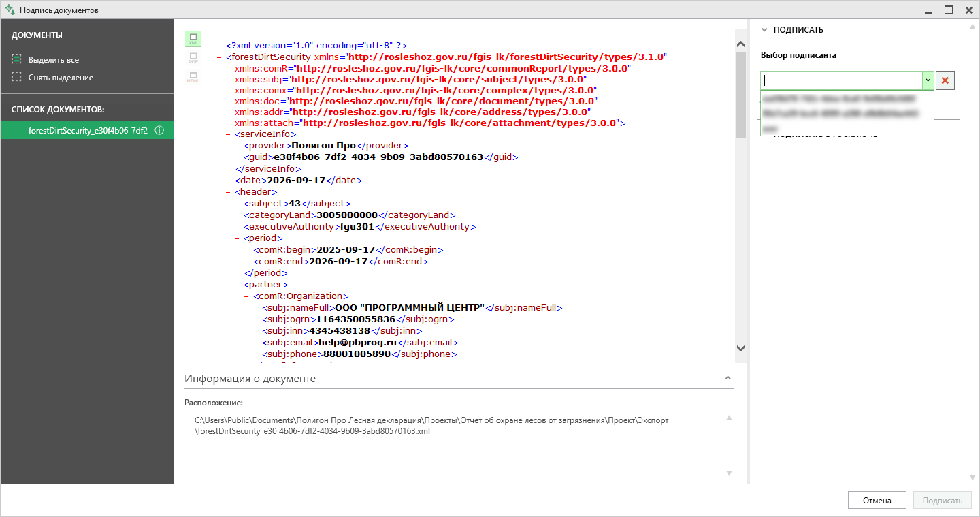Open info icon on forestDirtSecurity document row
This screenshot has height=517, width=980.
coord(159,130)
